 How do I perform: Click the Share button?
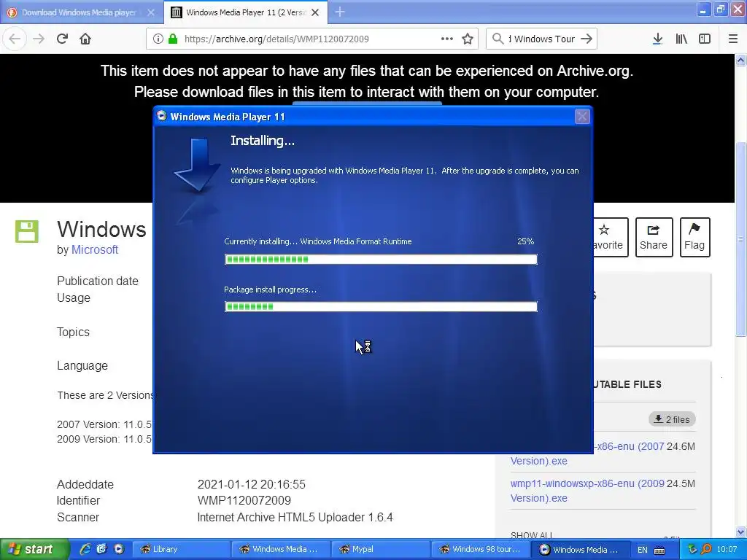[x=654, y=237]
